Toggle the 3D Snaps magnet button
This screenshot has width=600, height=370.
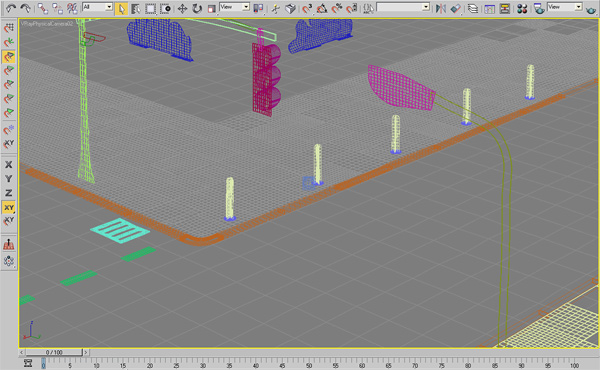(x=307, y=8)
